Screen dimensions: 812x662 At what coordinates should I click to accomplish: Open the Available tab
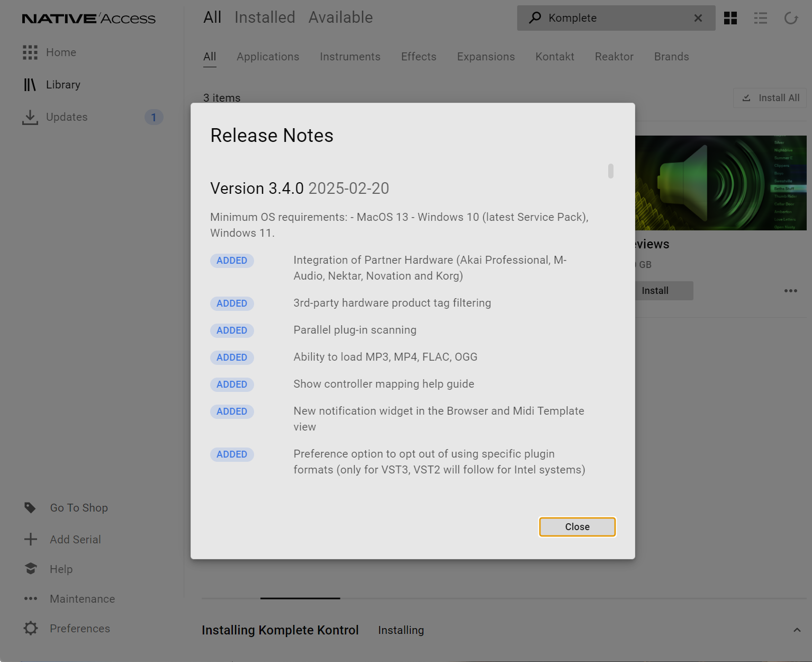click(341, 17)
